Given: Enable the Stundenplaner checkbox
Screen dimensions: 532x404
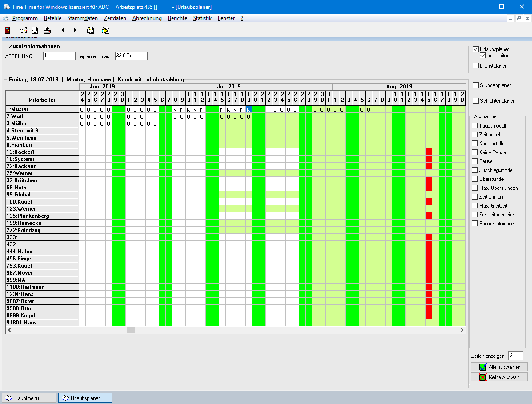Looking at the screenshot, I should 476,85.
